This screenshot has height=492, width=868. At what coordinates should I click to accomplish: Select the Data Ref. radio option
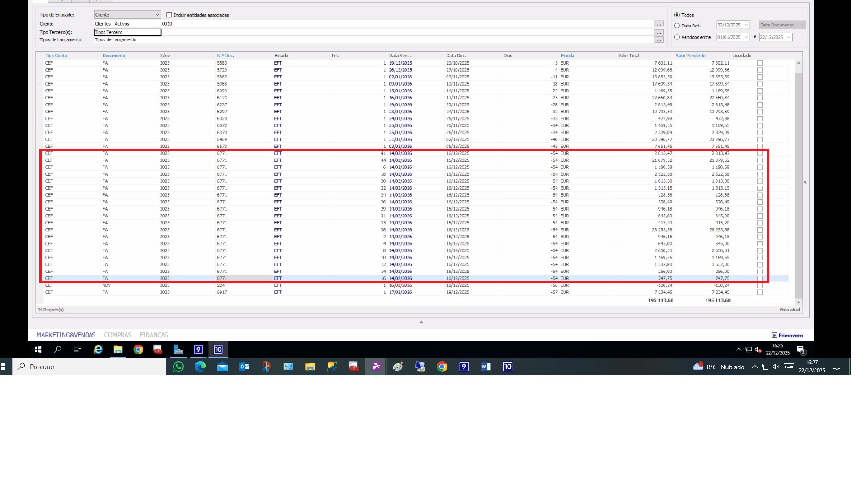click(677, 26)
